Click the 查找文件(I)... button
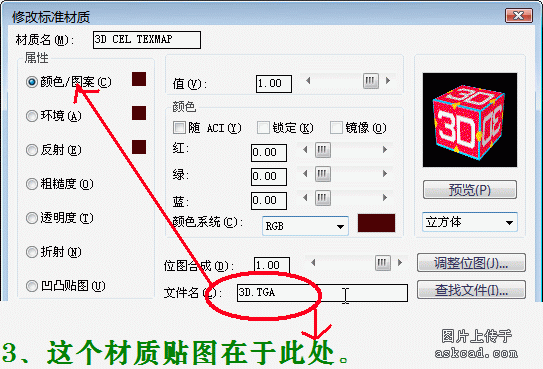543x369 pixels. click(x=471, y=290)
